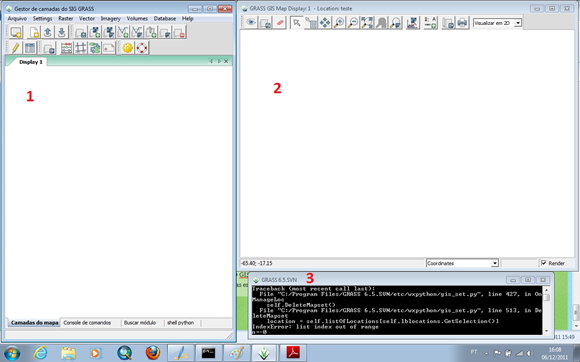Open the Raster menu
580x362 pixels.
65,18
